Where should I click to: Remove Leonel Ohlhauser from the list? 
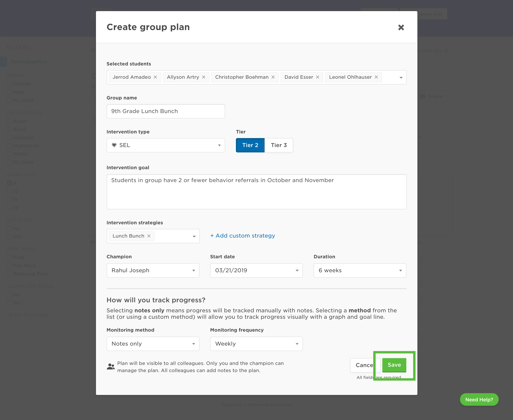coord(376,77)
